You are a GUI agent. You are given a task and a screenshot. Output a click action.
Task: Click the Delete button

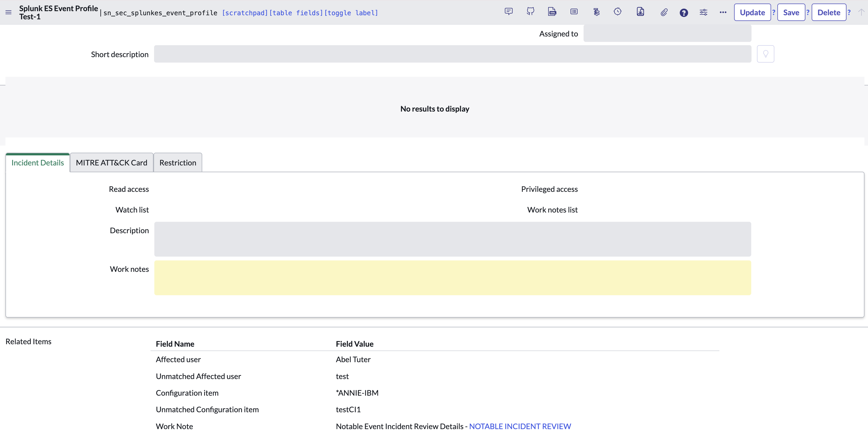pos(829,13)
